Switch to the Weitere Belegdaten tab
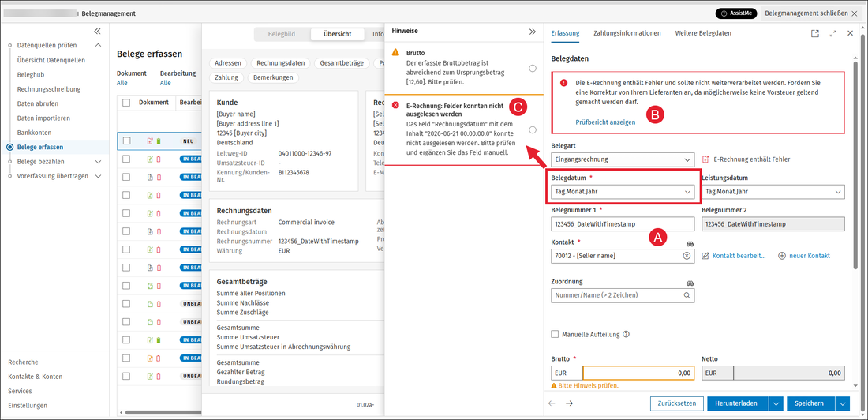This screenshot has width=868, height=420. [703, 33]
